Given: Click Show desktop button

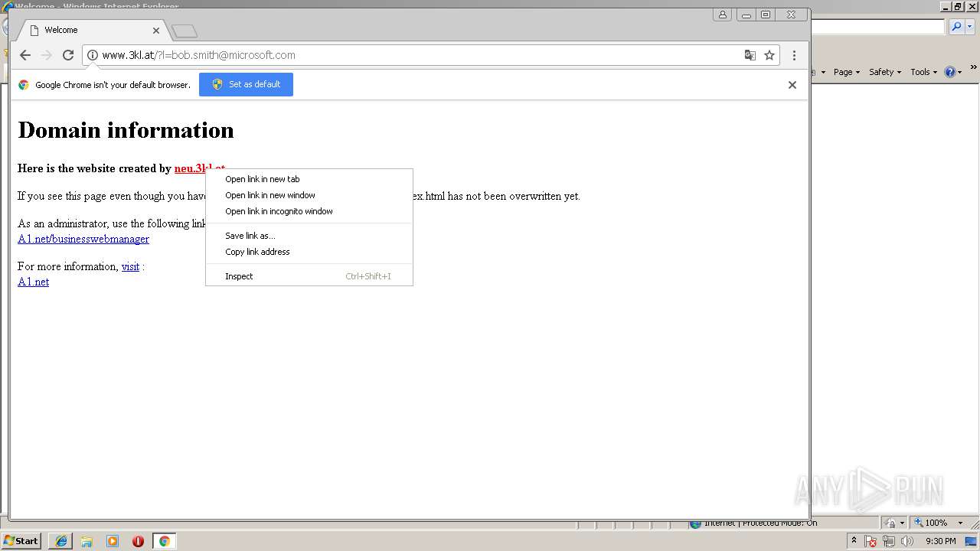Looking at the screenshot, I should tap(972, 541).
